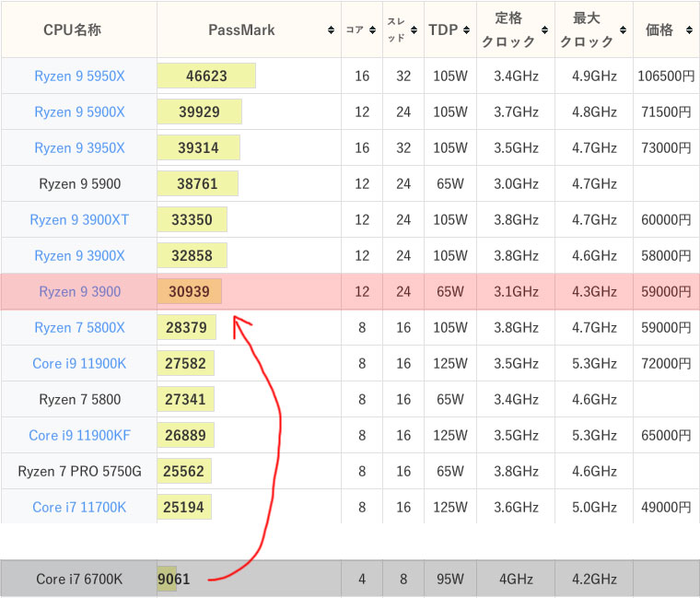The height and width of the screenshot is (598, 700).
Task: Click the 4GHz base clock cell
Action: (516, 580)
